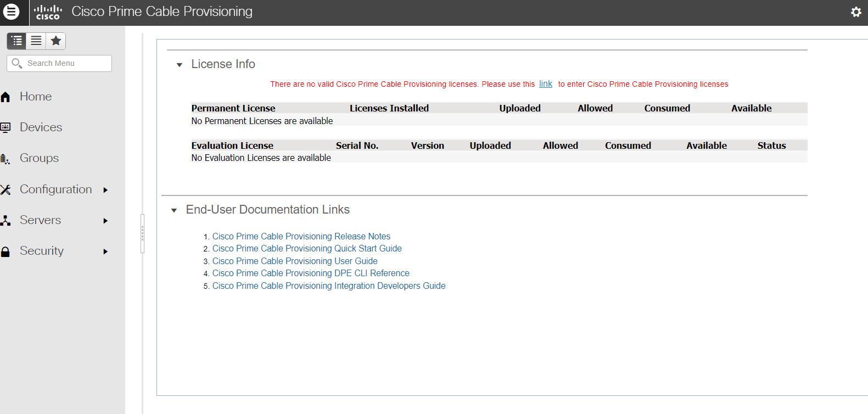Click the Devices monitor icon
The image size is (868, 414).
[5, 127]
